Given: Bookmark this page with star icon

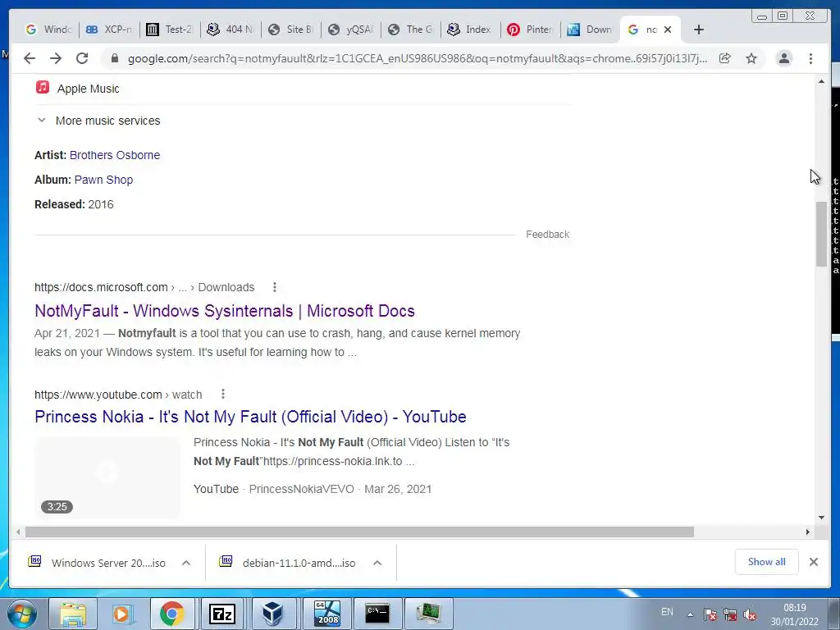Looking at the screenshot, I should pos(751,58).
